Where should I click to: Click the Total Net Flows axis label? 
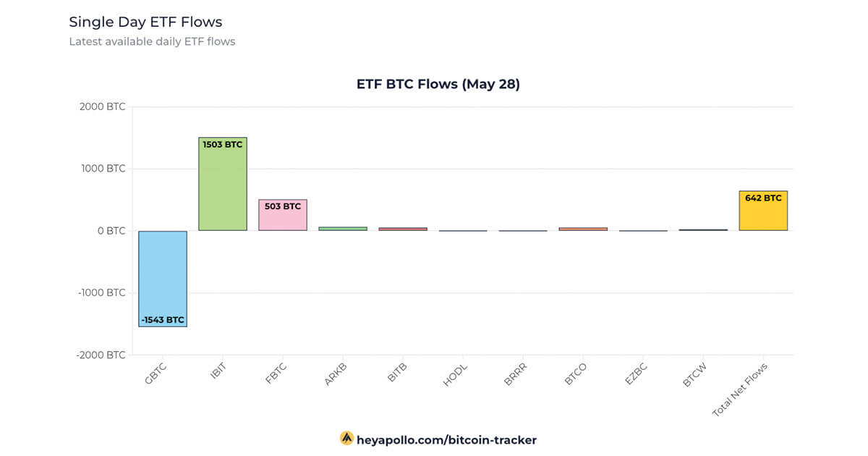pyautogui.click(x=739, y=389)
